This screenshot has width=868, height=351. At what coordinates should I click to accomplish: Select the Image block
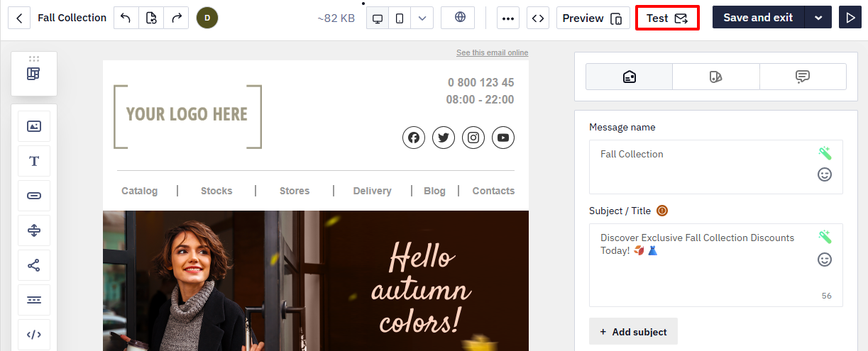[x=34, y=126]
